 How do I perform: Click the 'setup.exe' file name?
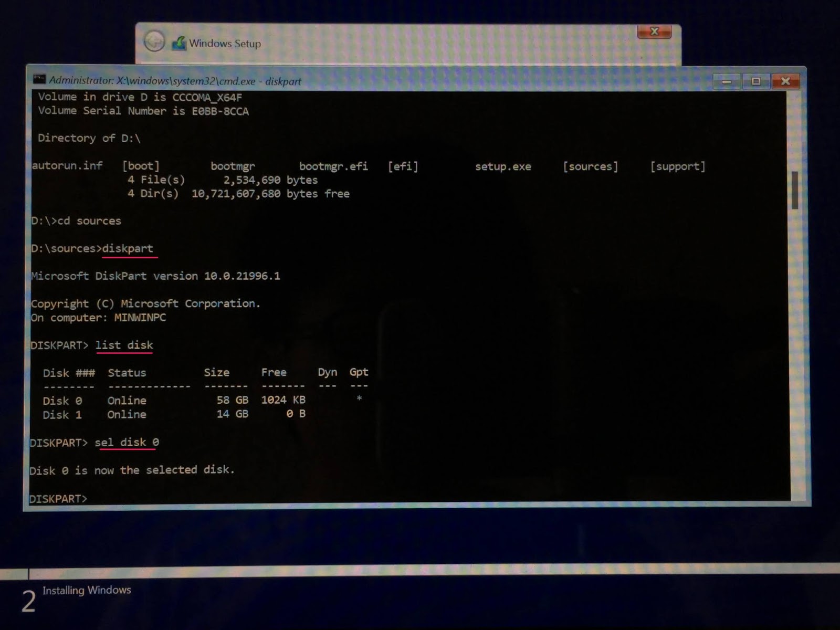coord(503,166)
